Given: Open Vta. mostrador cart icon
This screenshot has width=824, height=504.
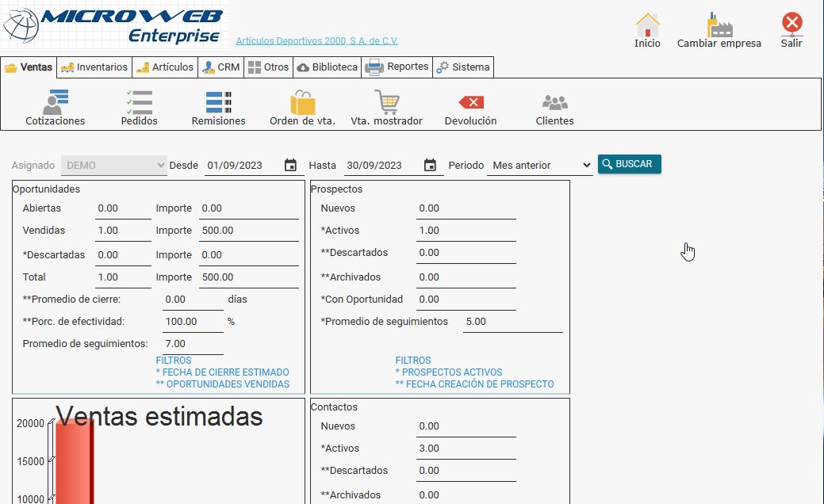Looking at the screenshot, I should 386,103.
